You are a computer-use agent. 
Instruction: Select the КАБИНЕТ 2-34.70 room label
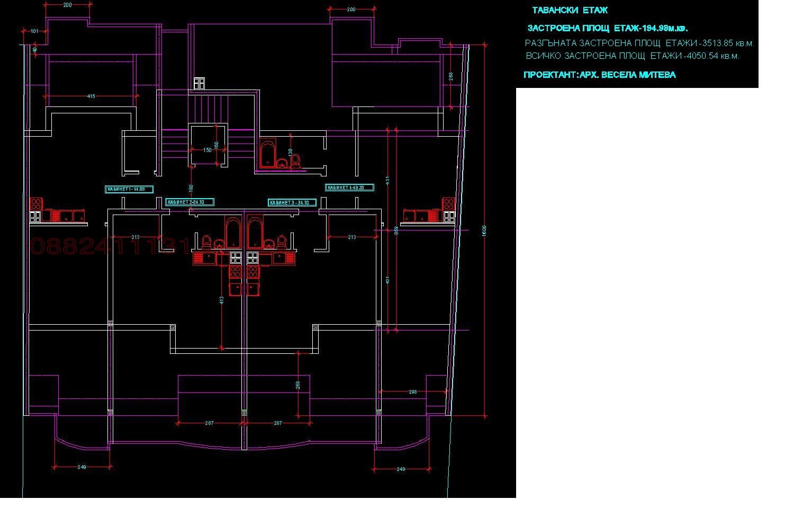pyautogui.click(x=190, y=202)
